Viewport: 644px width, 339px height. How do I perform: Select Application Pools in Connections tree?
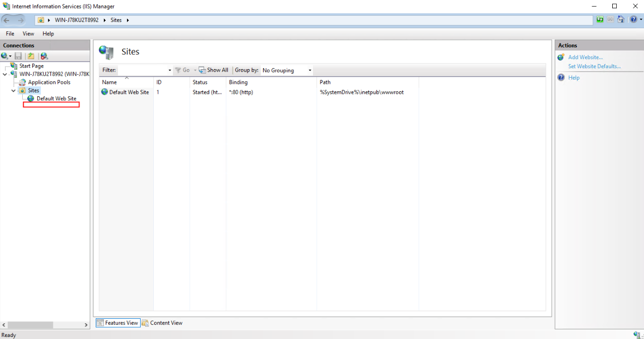click(x=49, y=82)
